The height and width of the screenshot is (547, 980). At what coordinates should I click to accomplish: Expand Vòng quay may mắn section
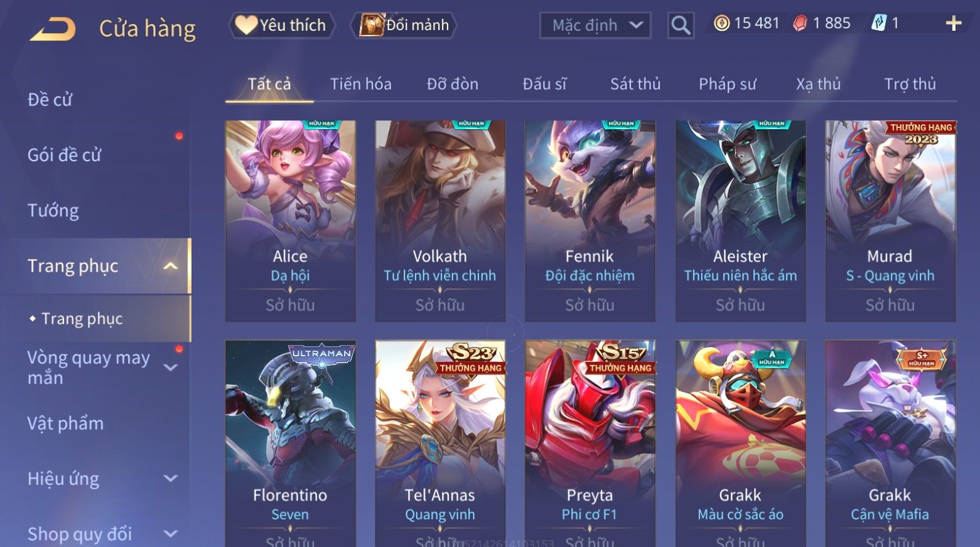click(171, 368)
